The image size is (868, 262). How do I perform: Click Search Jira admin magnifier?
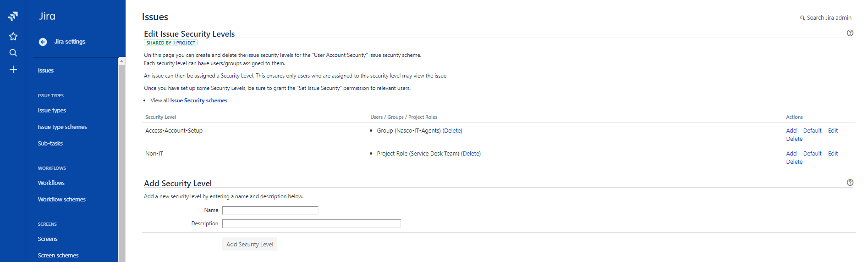pyautogui.click(x=802, y=18)
